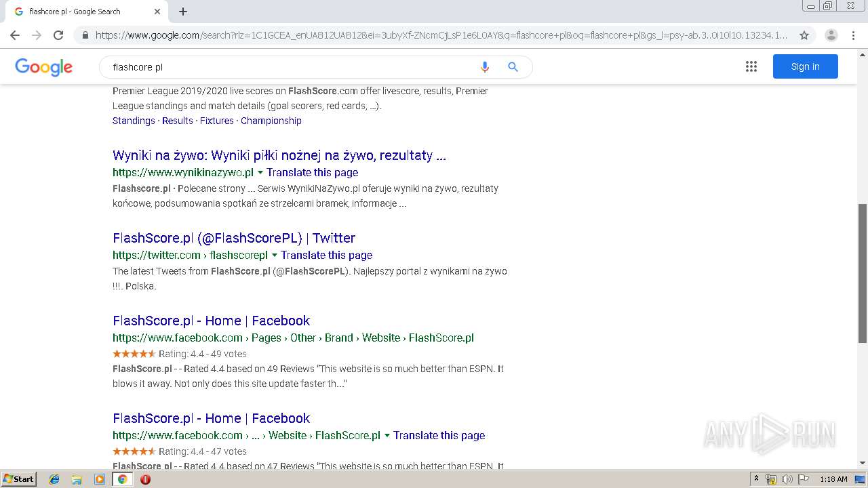
Task: Open the volume tray icon
Action: [x=787, y=479]
